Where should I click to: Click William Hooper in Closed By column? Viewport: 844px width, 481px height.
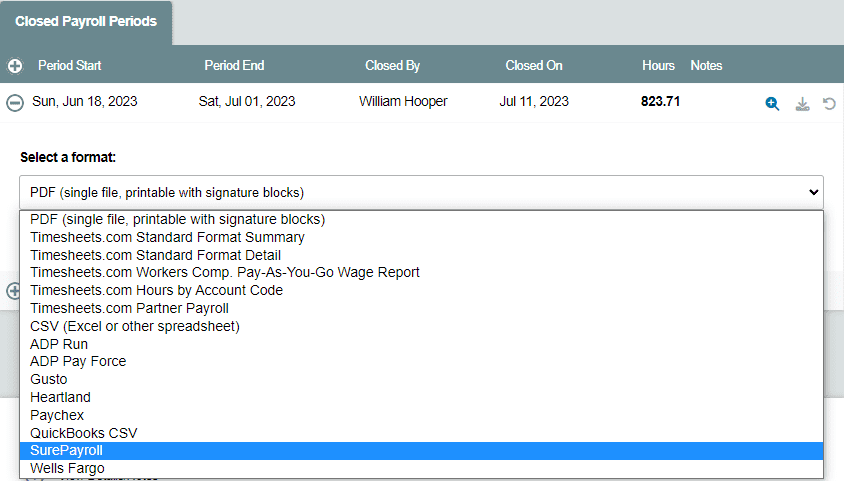403,102
